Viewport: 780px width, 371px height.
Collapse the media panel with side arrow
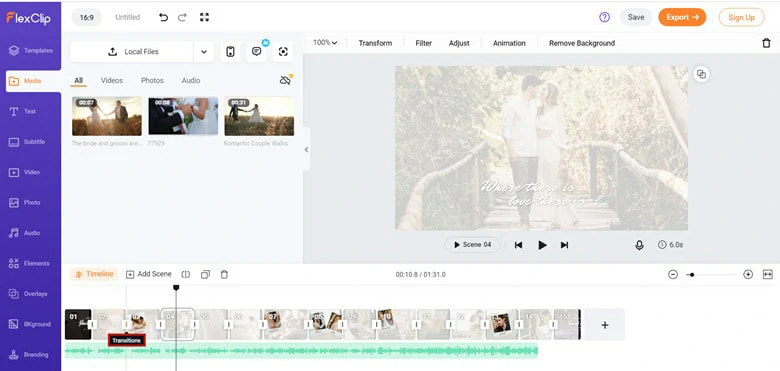(x=306, y=149)
